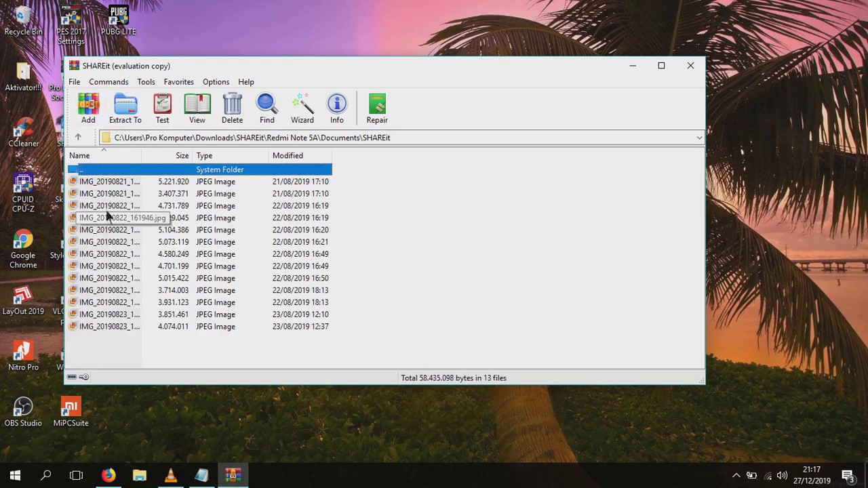Open Nitro Pro desktop shortcut

click(x=23, y=357)
